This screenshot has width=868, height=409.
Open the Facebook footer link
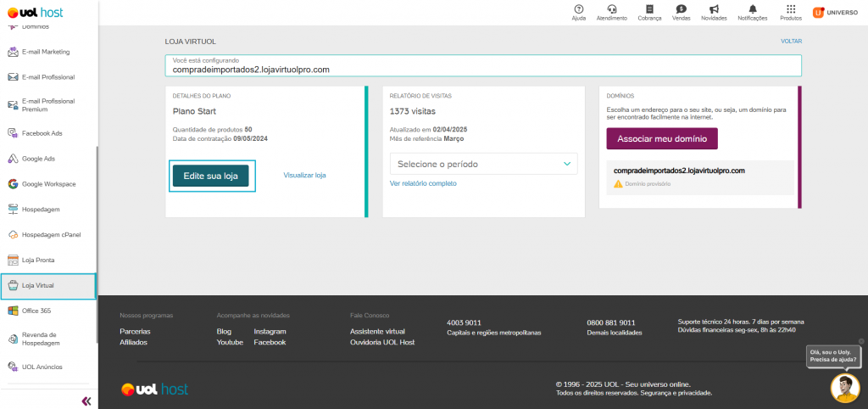click(270, 343)
